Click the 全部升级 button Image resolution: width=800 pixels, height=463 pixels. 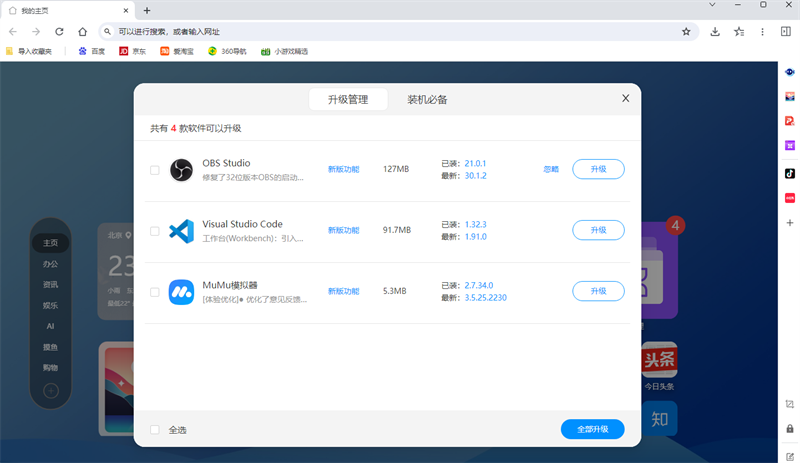[592, 429]
